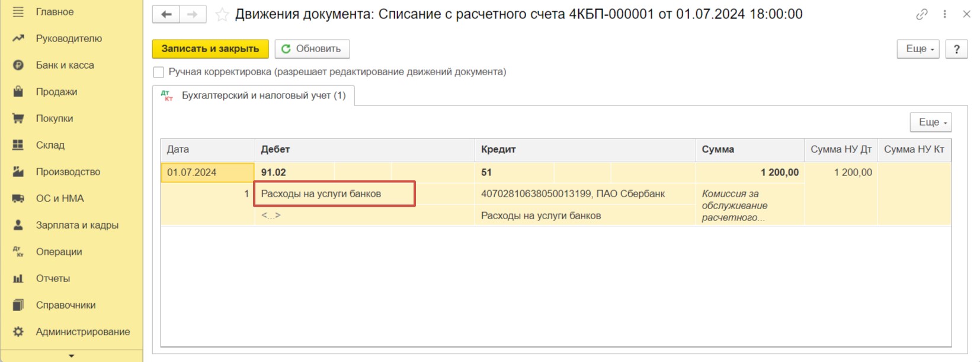Enable the Ручная корректировка checkbox
The image size is (980, 362).
(x=159, y=72)
